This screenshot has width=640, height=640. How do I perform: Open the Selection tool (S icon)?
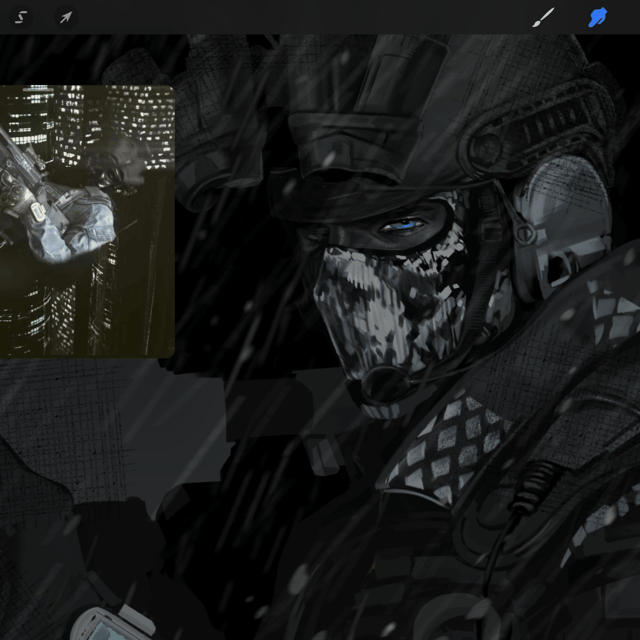pyautogui.click(x=21, y=17)
